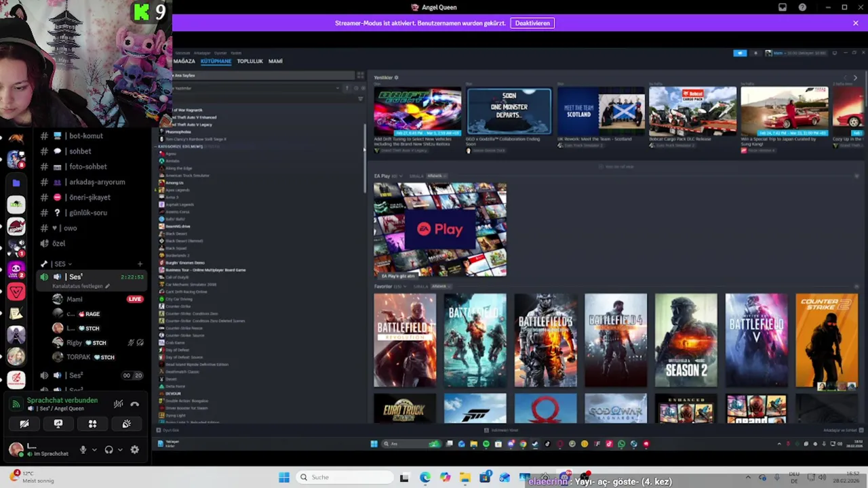Open Yenilikler settings gear
The image size is (868, 488).
coord(397,78)
